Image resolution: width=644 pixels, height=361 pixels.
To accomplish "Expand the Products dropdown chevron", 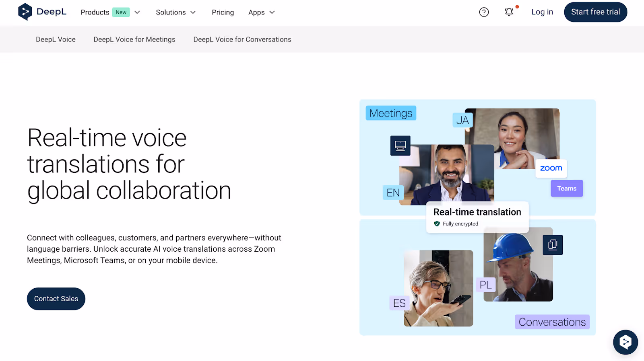I will click(x=137, y=12).
